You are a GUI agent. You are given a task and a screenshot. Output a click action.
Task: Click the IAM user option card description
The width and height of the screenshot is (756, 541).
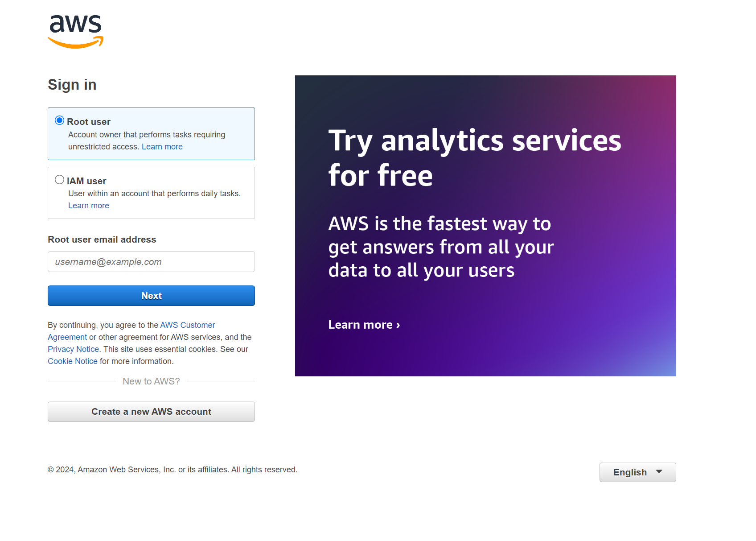(154, 194)
